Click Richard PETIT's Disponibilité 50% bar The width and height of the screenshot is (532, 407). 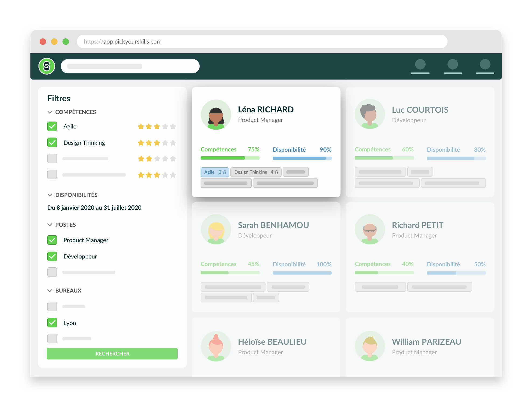(456, 273)
